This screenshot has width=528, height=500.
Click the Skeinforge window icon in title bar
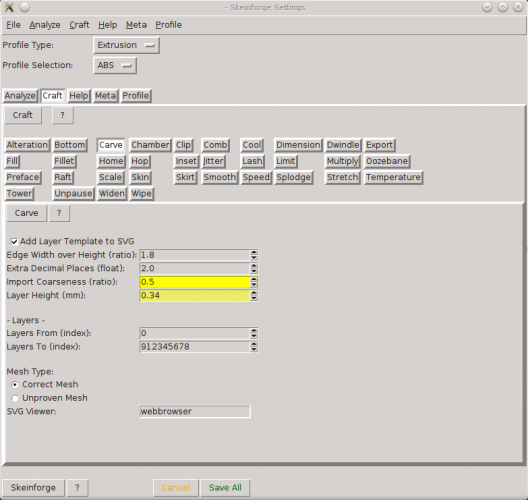[x=9, y=7]
